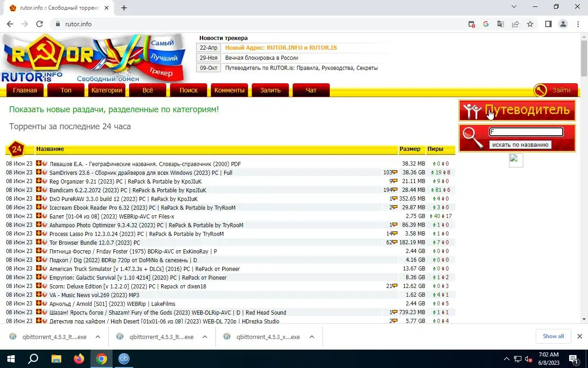Viewport: 588px width, 368px height.
Task: Open File Explorer from taskbar
Action: pos(56,359)
